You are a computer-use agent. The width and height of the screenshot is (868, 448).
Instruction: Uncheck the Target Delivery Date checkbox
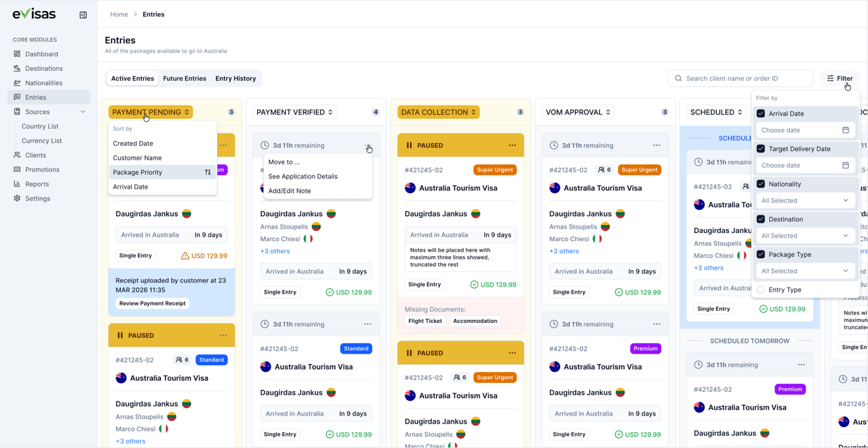761,149
